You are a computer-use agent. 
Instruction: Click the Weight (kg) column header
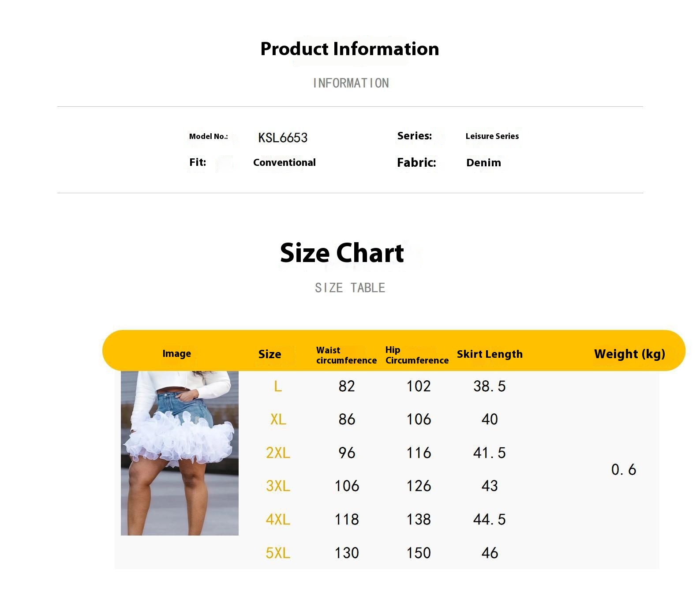tap(629, 354)
